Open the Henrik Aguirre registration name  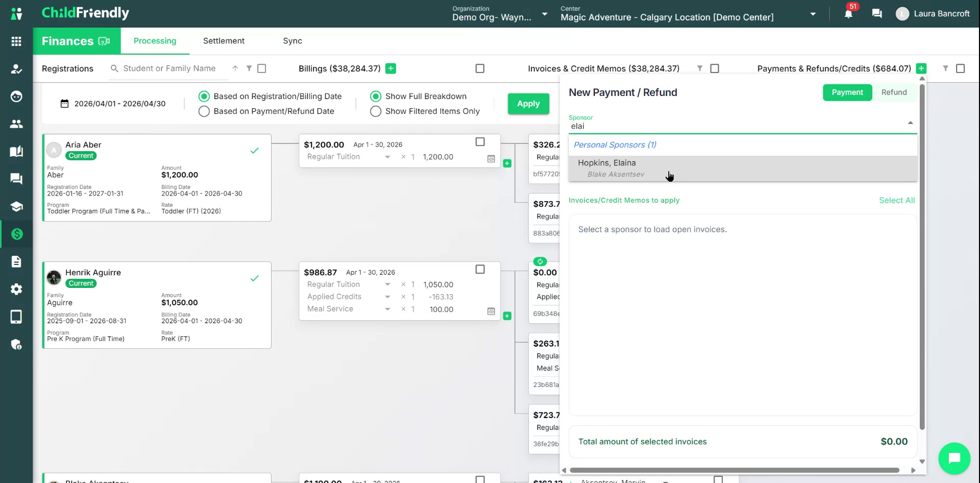pos(93,273)
